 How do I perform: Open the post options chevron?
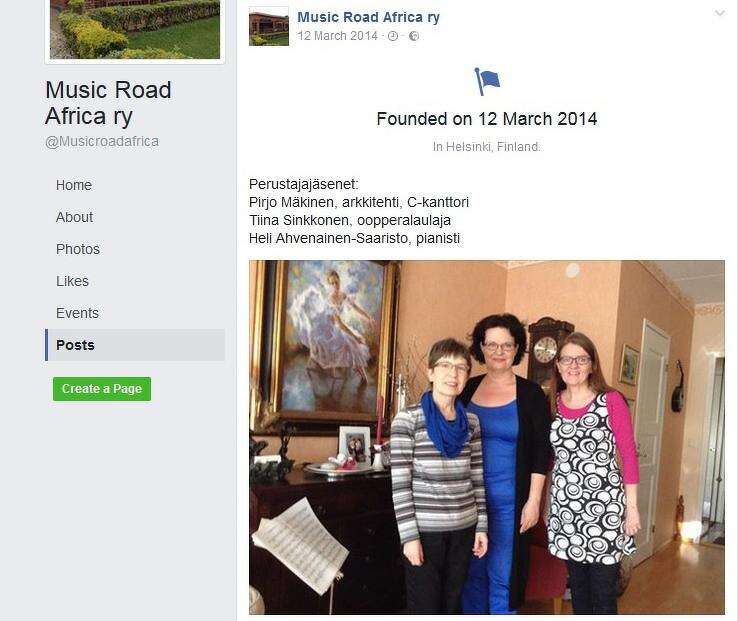pyautogui.click(x=720, y=14)
